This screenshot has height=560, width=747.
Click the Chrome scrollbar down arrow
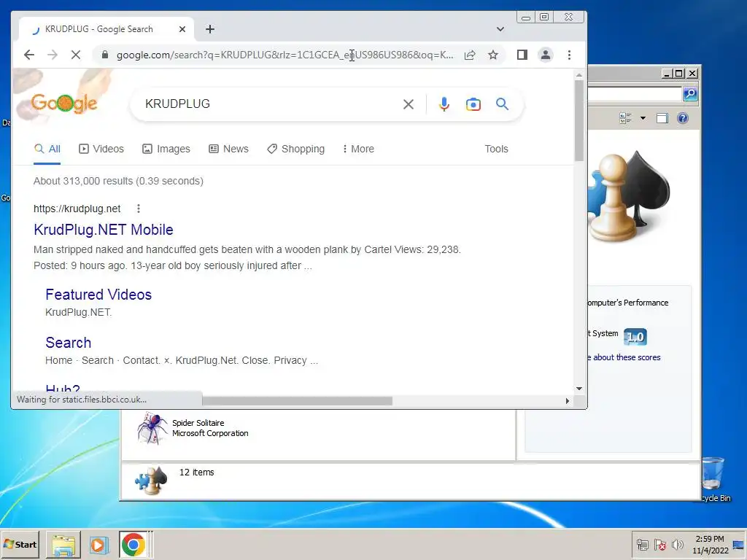[578, 389]
